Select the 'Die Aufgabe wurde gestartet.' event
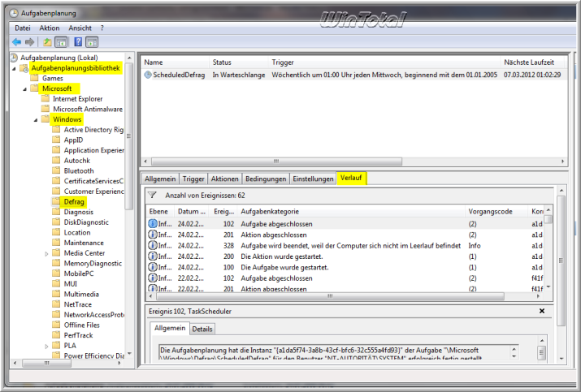 click(x=345, y=267)
